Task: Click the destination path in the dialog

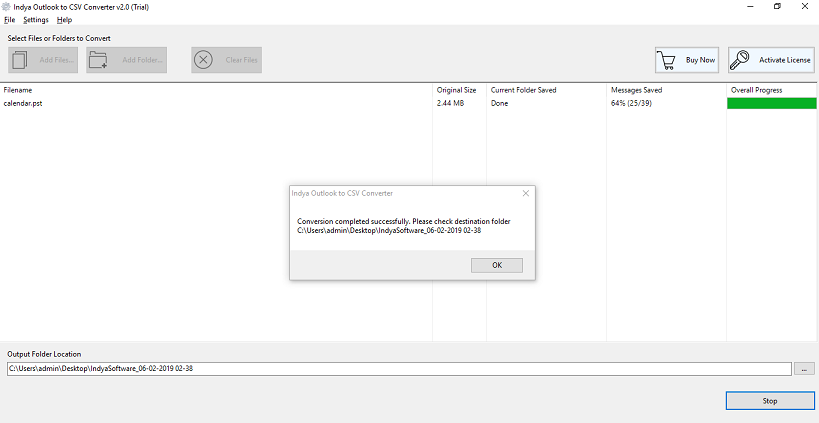Action: point(389,230)
